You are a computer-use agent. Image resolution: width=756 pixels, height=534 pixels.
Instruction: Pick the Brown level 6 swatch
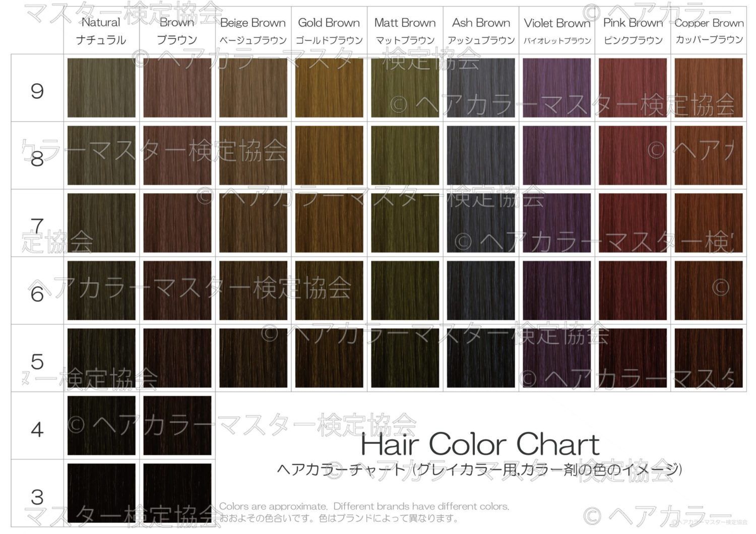[x=177, y=290]
